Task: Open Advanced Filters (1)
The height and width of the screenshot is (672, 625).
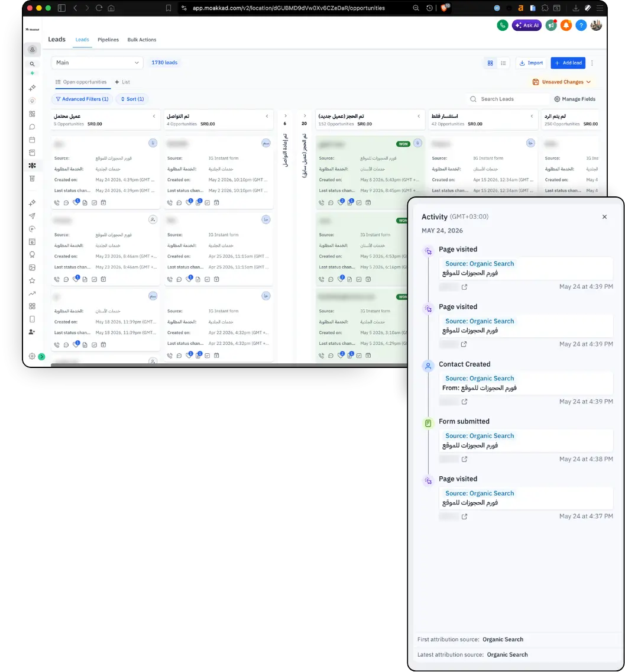Action: (x=82, y=99)
